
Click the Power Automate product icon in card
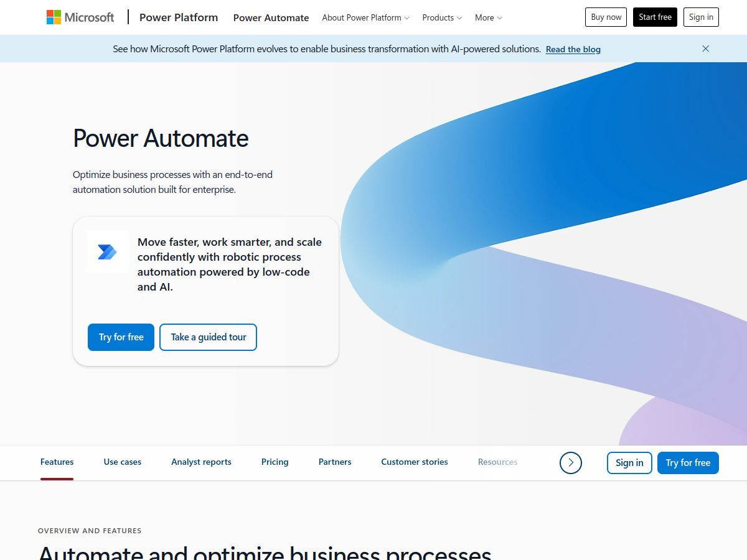108,251
